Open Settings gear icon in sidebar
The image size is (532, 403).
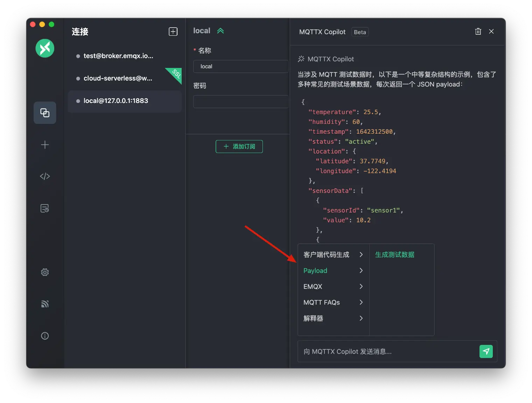tap(45, 272)
